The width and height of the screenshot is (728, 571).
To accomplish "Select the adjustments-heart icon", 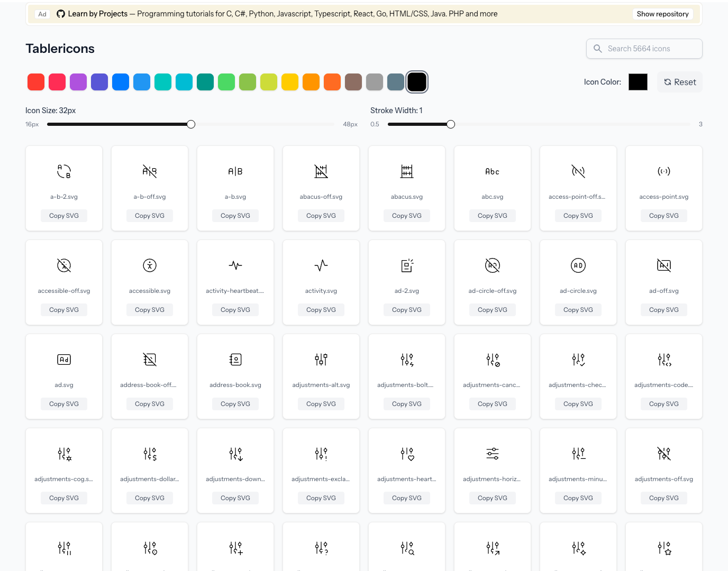I will (406, 453).
